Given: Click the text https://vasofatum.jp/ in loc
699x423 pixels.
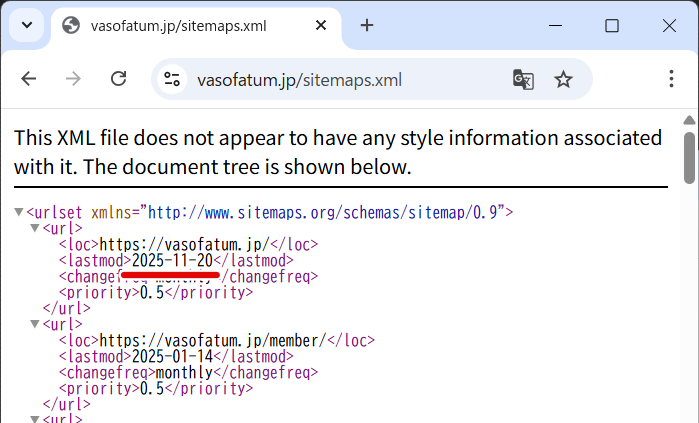Looking at the screenshot, I should [x=184, y=244].
